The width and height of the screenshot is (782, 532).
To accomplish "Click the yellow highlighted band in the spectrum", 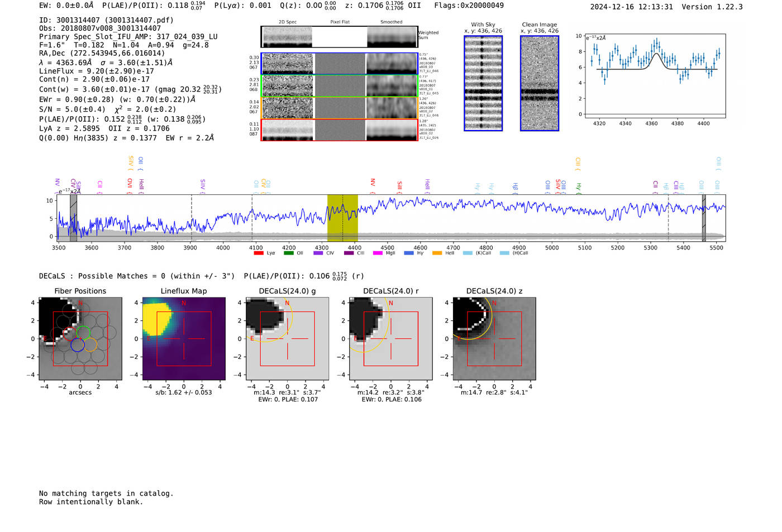I will (x=342, y=218).
